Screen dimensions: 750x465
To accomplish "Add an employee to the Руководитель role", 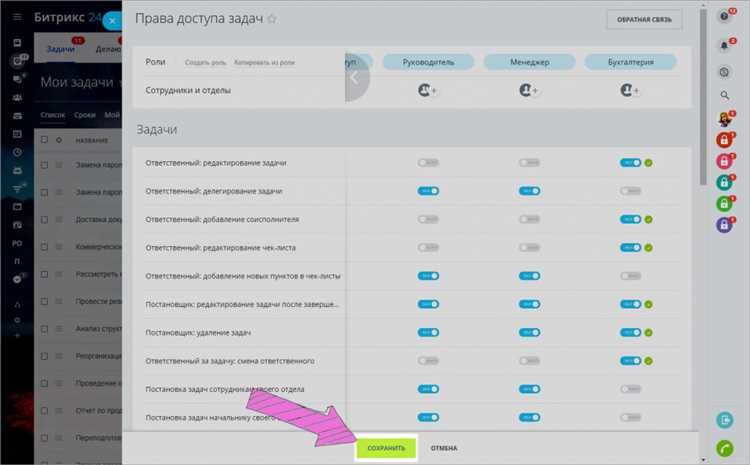I will (x=427, y=90).
